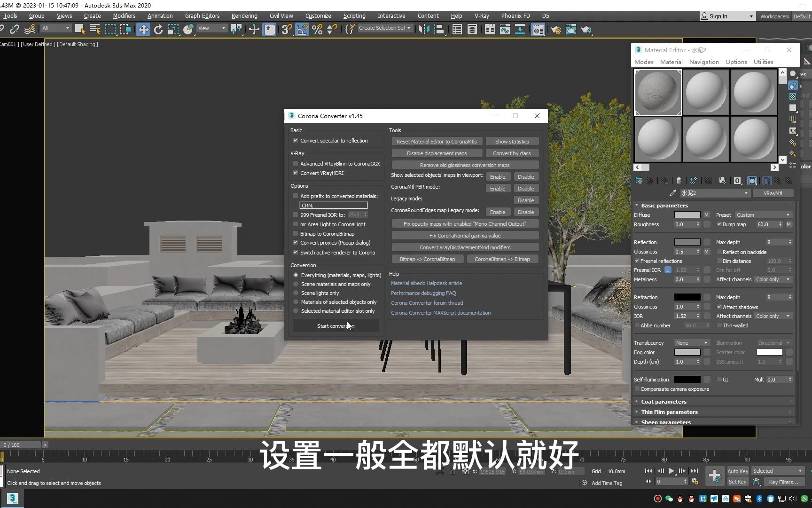This screenshot has height=508, width=812.
Task: Open Material Editor Navigation menu
Action: click(704, 62)
